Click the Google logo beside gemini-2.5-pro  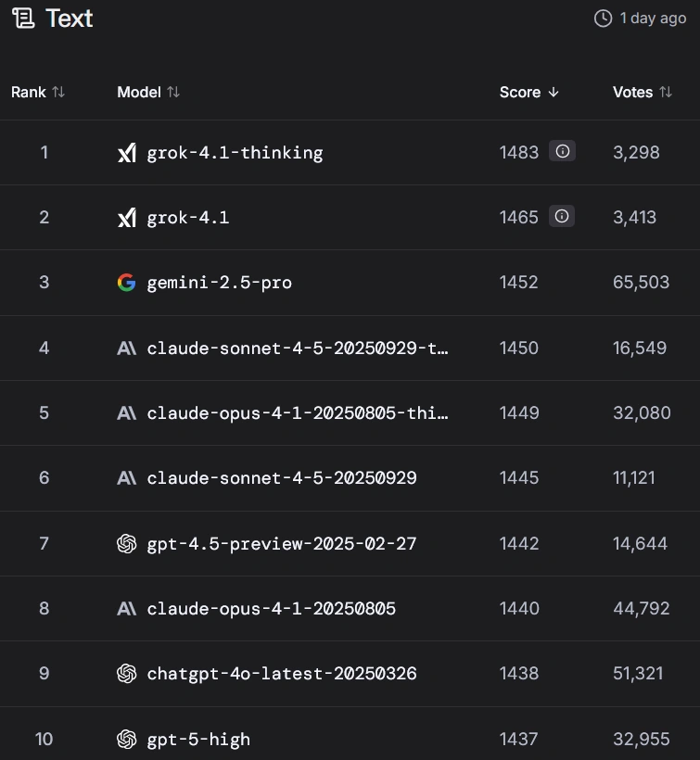[x=127, y=283]
